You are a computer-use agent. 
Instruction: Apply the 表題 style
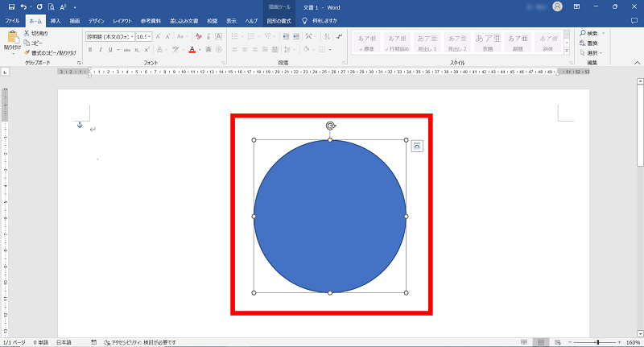tap(488, 43)
